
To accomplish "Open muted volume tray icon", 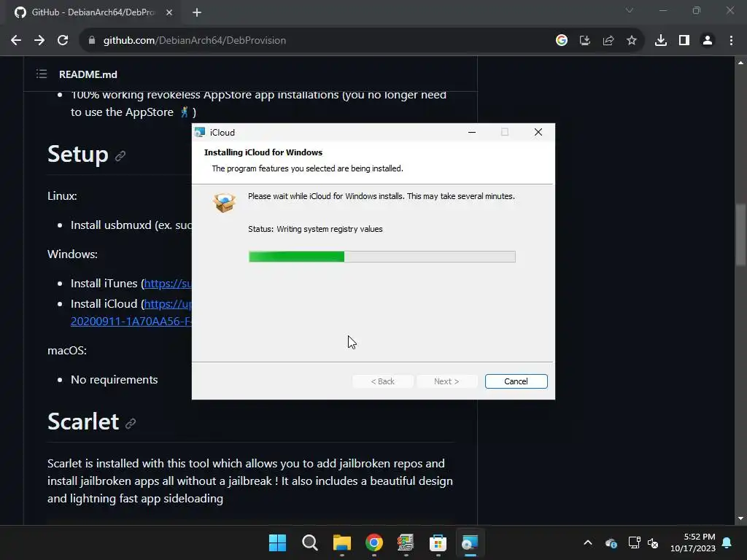I will pos(653,542).
